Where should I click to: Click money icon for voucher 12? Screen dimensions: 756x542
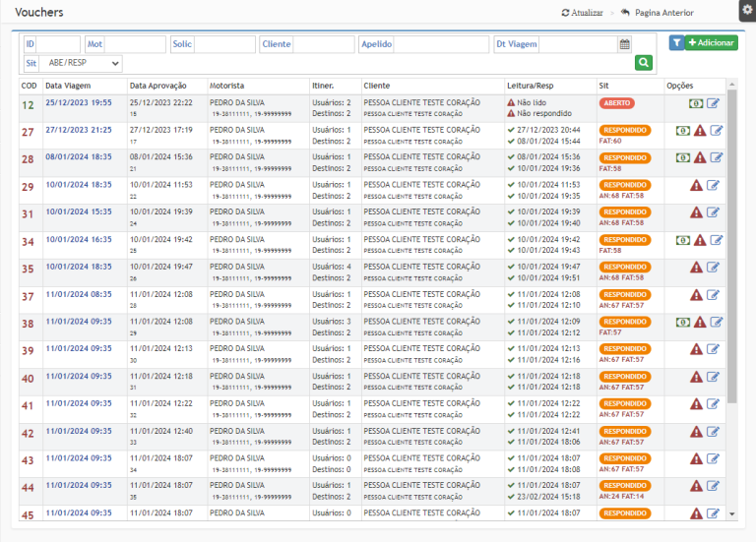(696, 103)
